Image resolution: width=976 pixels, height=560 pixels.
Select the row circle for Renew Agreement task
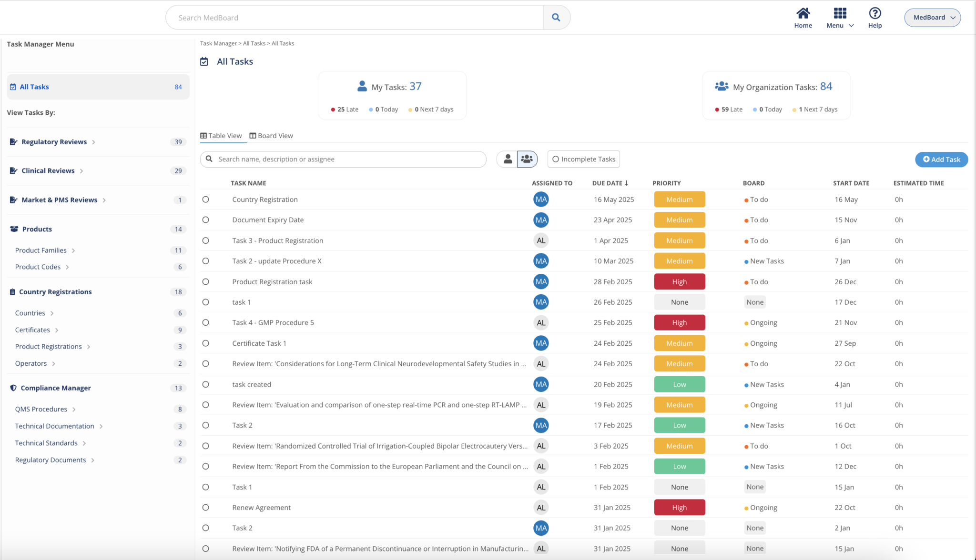(x=205, y=507)
